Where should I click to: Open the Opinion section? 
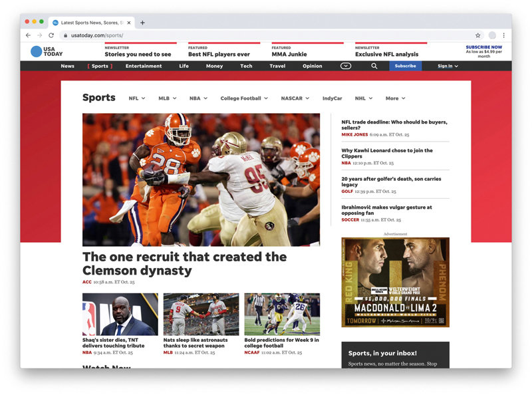coord(313,66)
